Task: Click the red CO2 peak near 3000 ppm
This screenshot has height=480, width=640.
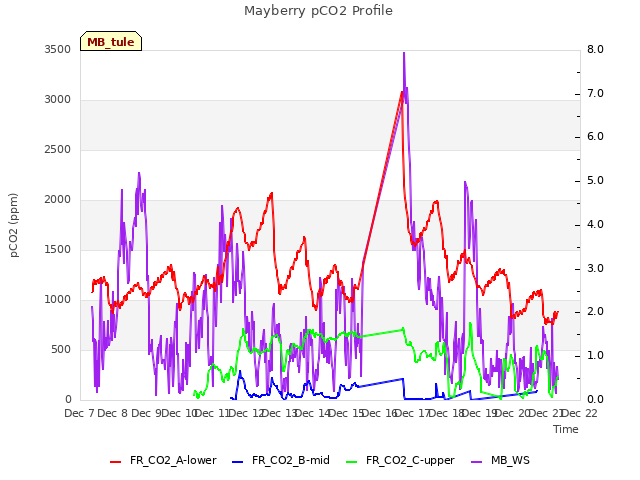Action: (x=402, y=93)
